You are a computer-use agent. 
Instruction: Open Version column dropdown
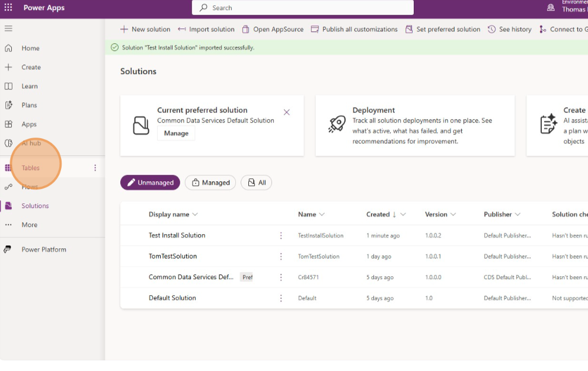click(x=453, y=215)
